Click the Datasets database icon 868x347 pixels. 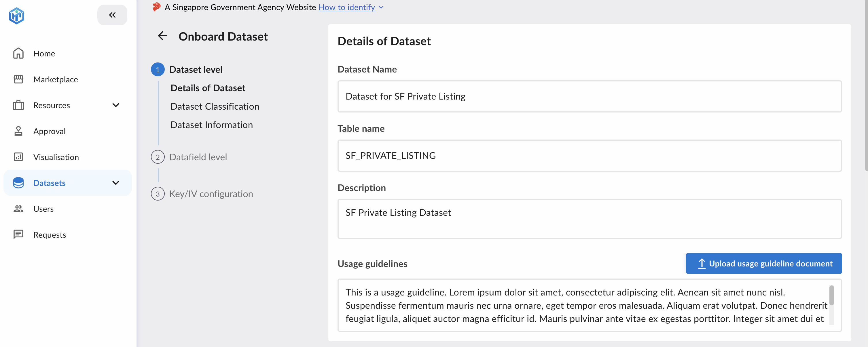pos(18,183)
